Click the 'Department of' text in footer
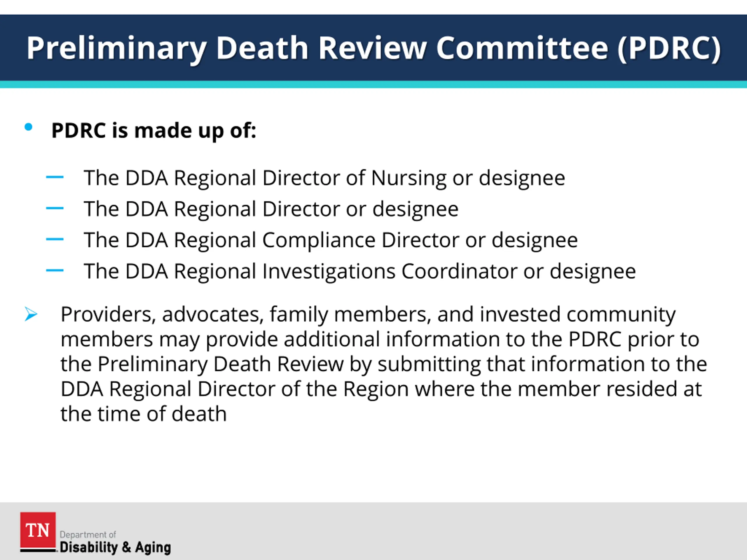Screen dimensions: 747x560 coord(88,534)
